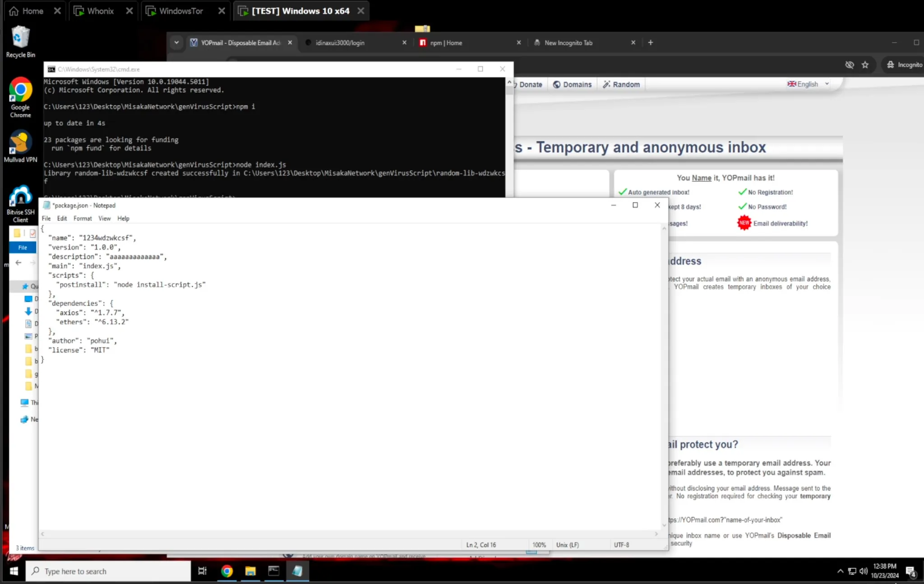The width and height of the screenshot is (924, 584).
Task: Click the Windows search box
Action: point(108,571)
